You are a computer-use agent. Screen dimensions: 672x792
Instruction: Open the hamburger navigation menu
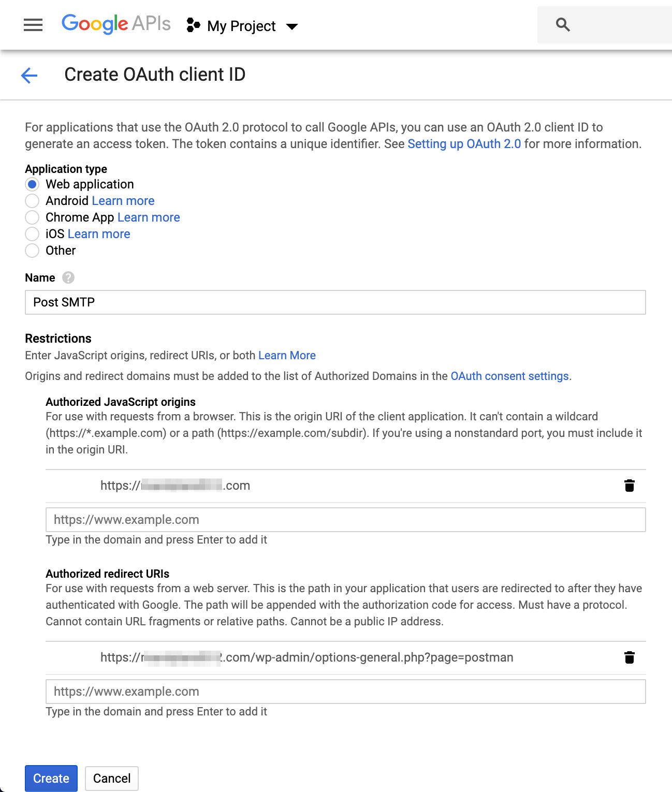click(33, 25)
